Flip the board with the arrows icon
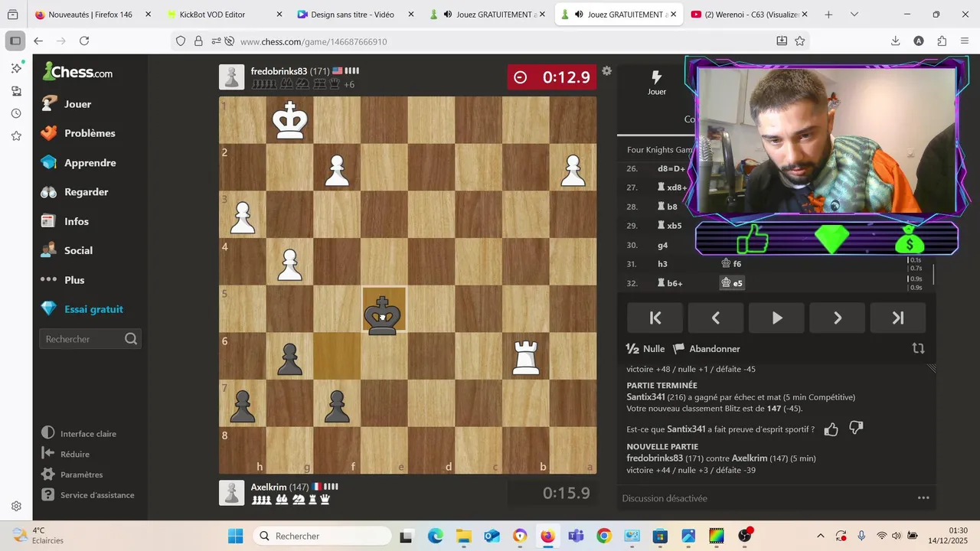Image resolution: width=980 pixels, height=551 pixels. [x=918, y=348]
